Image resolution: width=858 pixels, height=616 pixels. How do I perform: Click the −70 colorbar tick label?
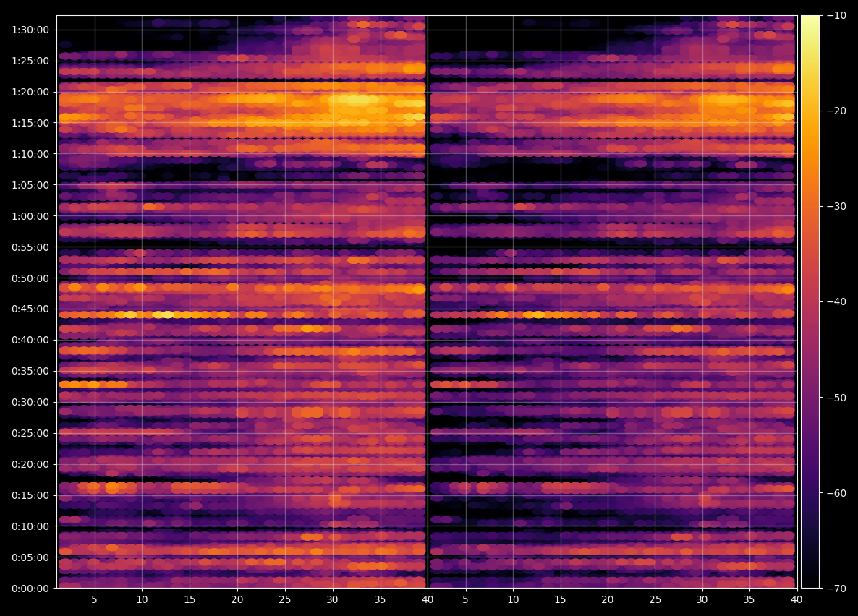[x=836, y=589]
